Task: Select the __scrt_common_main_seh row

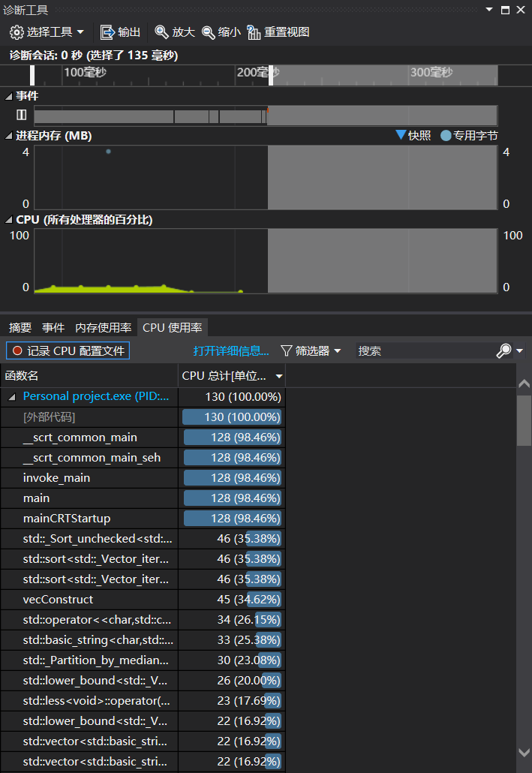Action: pyautogui.click(x=143, y=458)
